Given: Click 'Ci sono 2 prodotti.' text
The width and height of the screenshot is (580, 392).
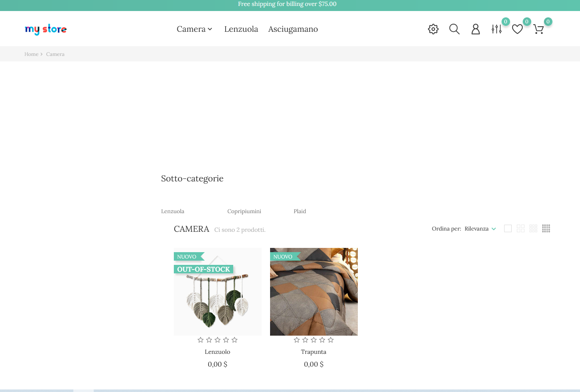Looking at the screenshot, I should click(x=240, y=230).
